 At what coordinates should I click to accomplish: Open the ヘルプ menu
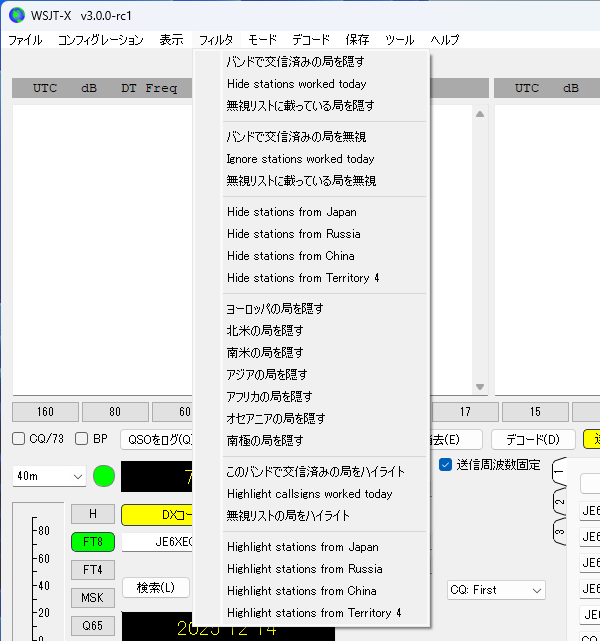coord(445,40)
